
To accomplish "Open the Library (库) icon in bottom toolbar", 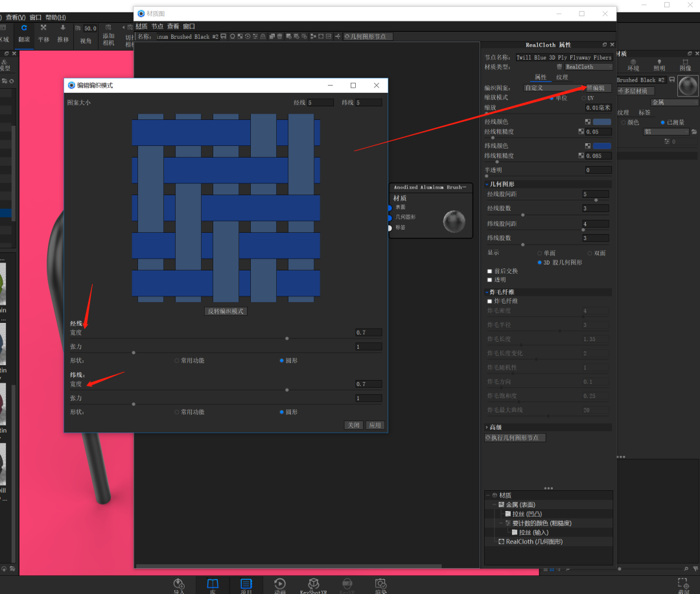I will (x=213, y=586).
